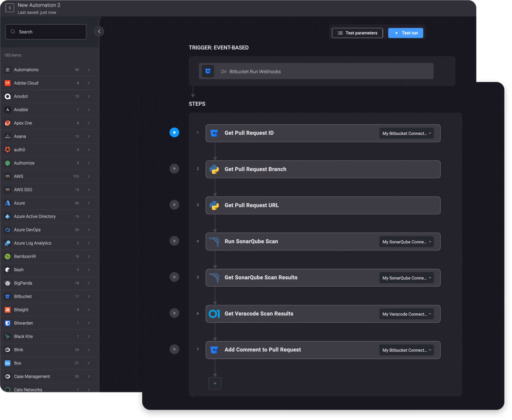Open connection dropdown on Get SonarQube Scan Results
The width and height of the screenshot is (512, 420).
pos(406,278)
